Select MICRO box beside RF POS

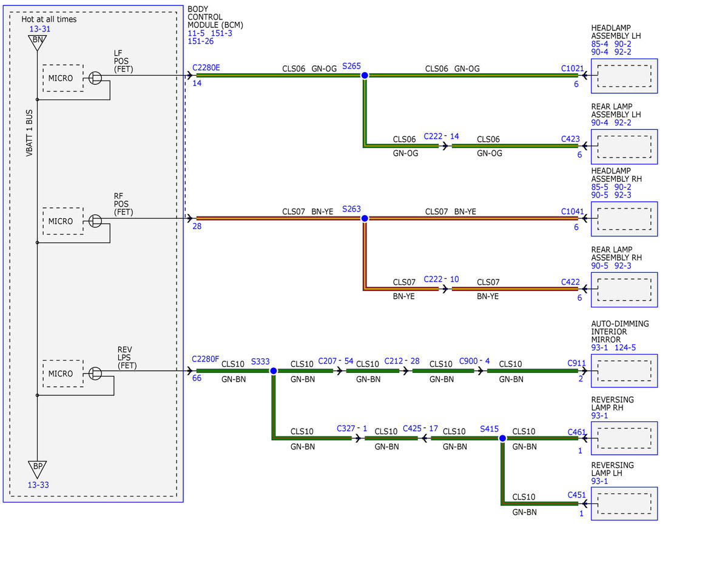pyautogui.click(x=63, y=221)
